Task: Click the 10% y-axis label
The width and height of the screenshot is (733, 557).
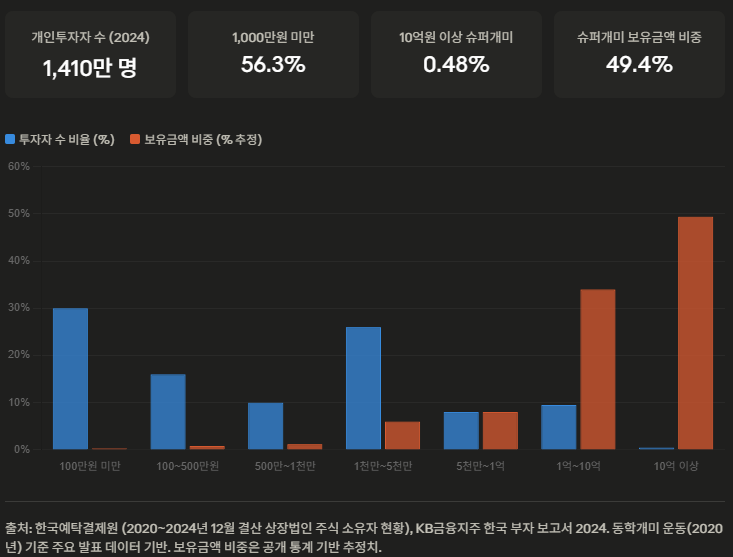Action: (19, 402)
